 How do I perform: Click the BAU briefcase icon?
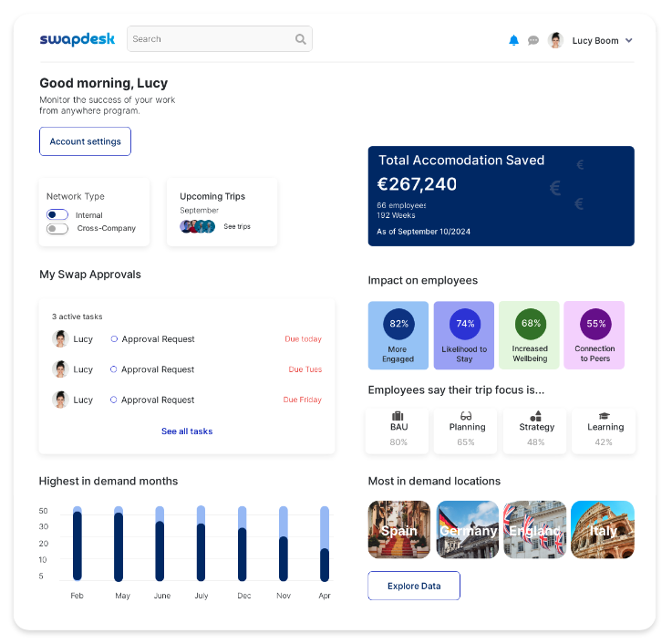[x=398, y=415]
